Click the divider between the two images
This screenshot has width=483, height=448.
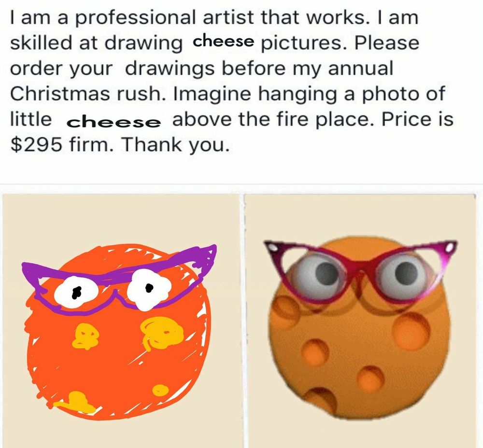pos(242,320)
